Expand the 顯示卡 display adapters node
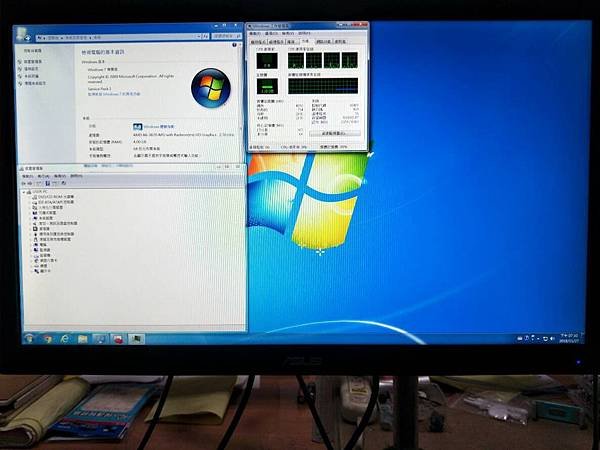 click(x=31, y=271)
